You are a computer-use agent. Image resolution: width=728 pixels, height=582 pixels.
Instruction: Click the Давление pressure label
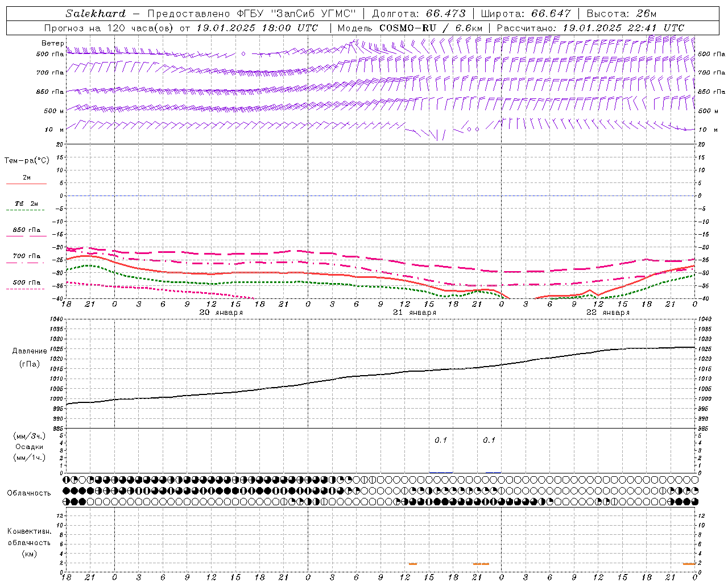(x=30, y=351)
